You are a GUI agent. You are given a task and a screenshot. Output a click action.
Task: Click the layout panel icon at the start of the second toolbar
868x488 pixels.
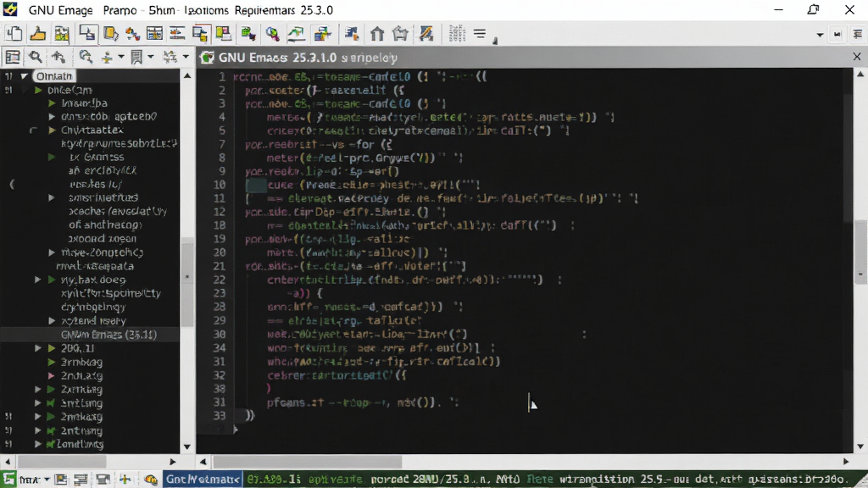(13, 57)
